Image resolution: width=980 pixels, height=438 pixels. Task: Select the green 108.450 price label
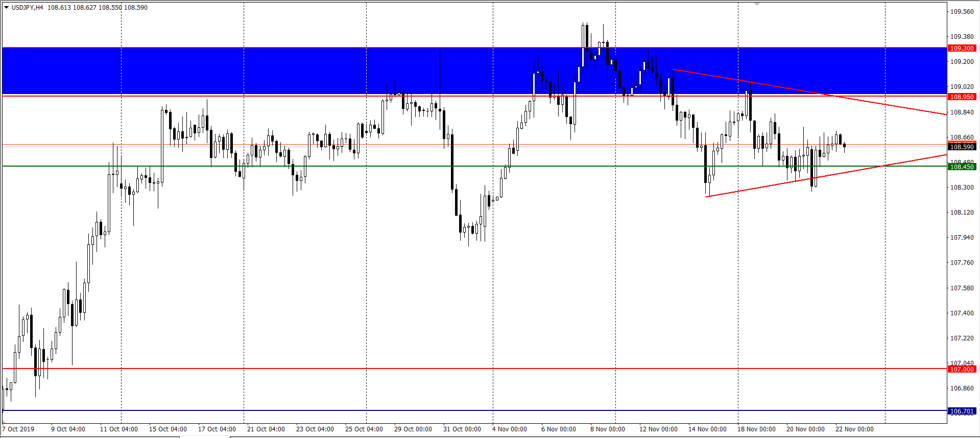(x=962, y=167)
